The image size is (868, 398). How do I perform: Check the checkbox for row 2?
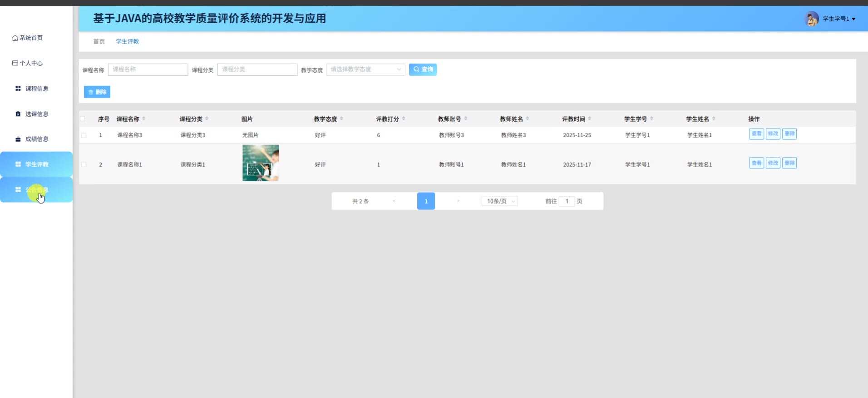(84, 164)
